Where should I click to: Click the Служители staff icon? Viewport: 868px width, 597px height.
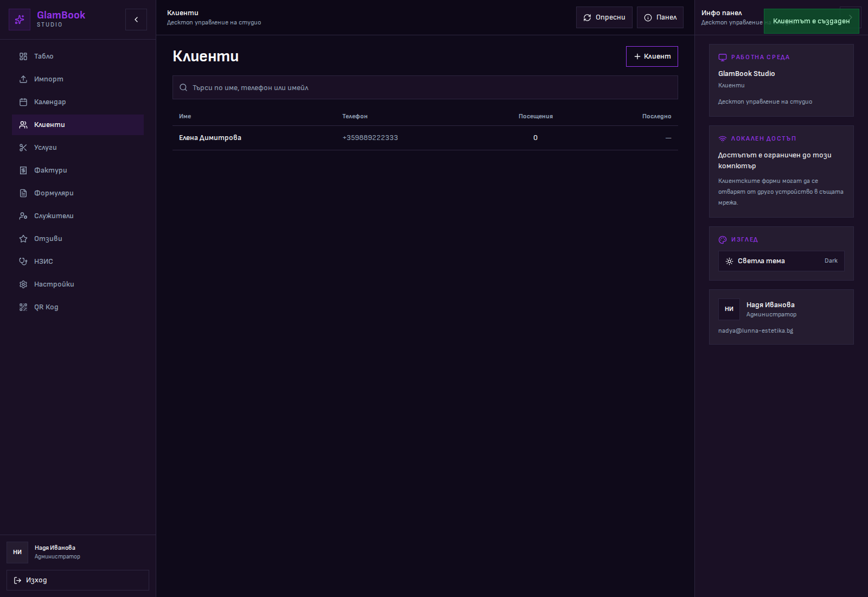click(x=23, y=216)
